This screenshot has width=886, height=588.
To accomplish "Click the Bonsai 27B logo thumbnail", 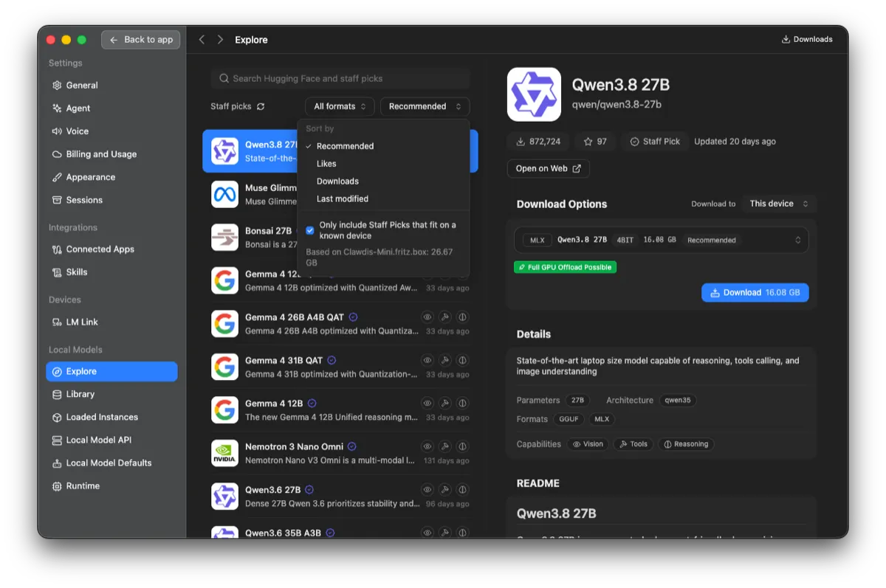I will click(225, 237).
